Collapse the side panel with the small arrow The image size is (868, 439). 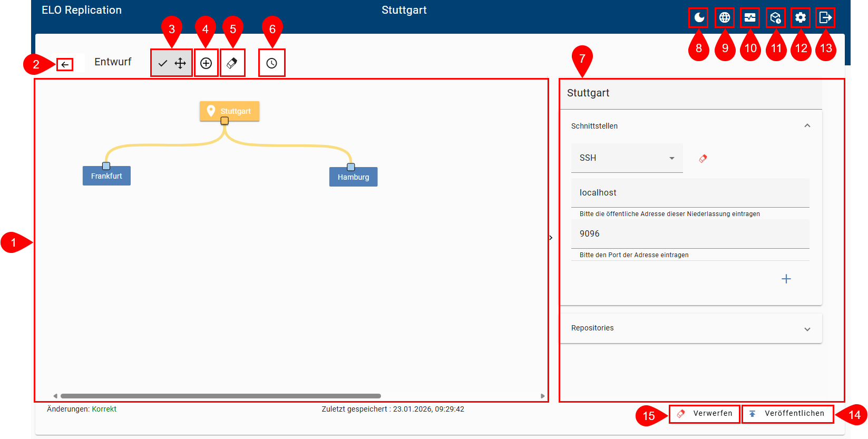(551, 238)
